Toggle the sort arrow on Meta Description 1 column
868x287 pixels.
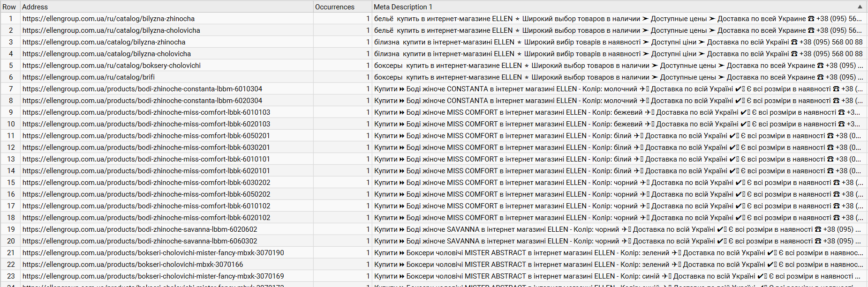(860, 7)
